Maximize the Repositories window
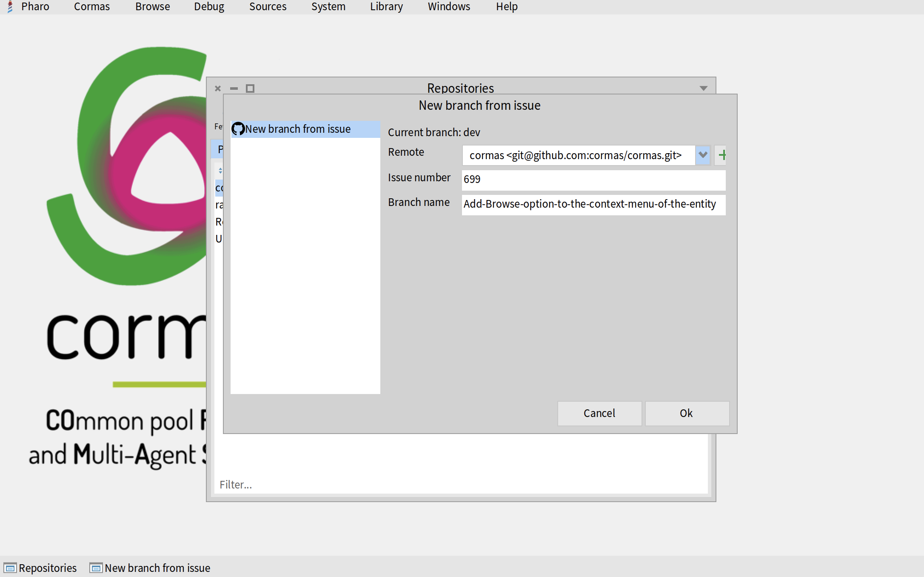Image resolution: width=924 pixels, height=577 pixels. pyautogui.click(x=250, y=89)
